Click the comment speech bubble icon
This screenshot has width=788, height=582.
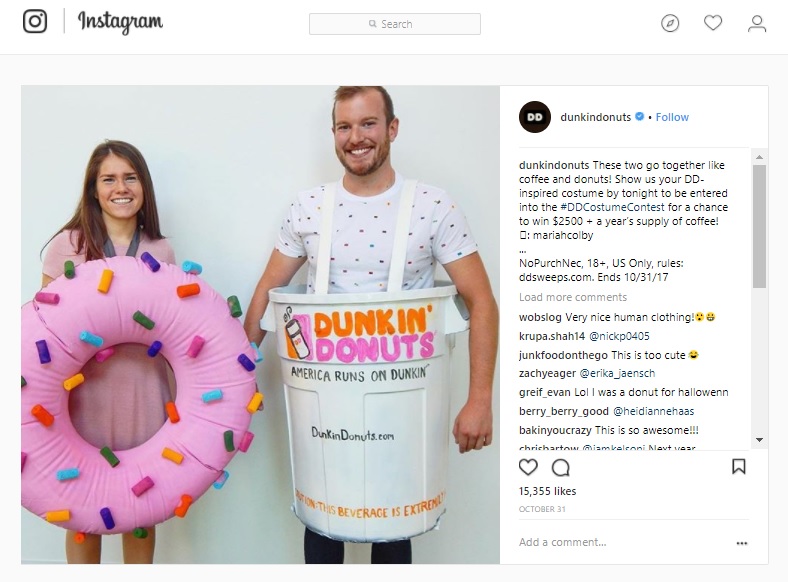tap(560, 467)
